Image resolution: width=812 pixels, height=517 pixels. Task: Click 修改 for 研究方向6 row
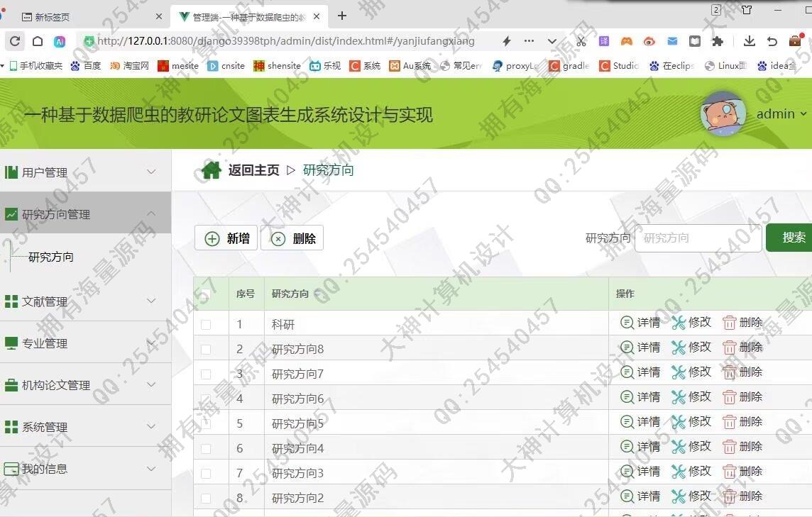[x=691, y=397]
